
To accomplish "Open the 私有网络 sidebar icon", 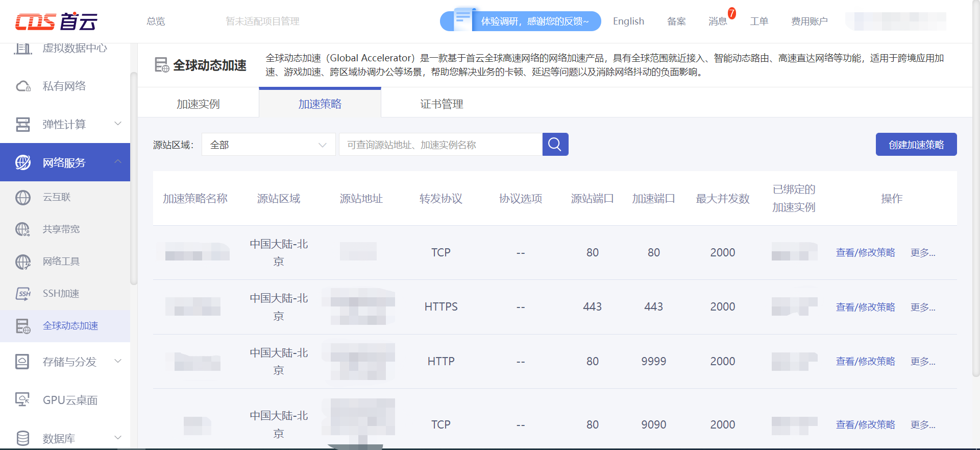I will pyautogui.click(x=23, y=86).
